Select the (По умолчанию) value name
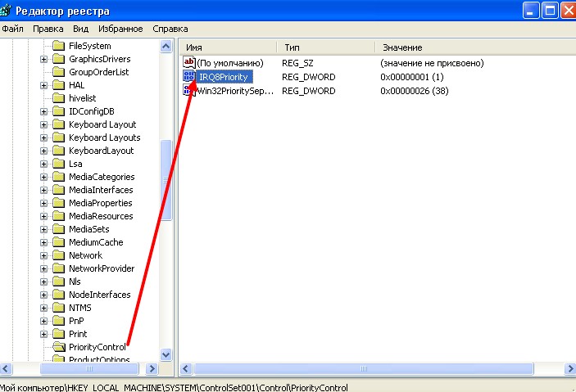The image size is (576, 392). click(230, 63)
